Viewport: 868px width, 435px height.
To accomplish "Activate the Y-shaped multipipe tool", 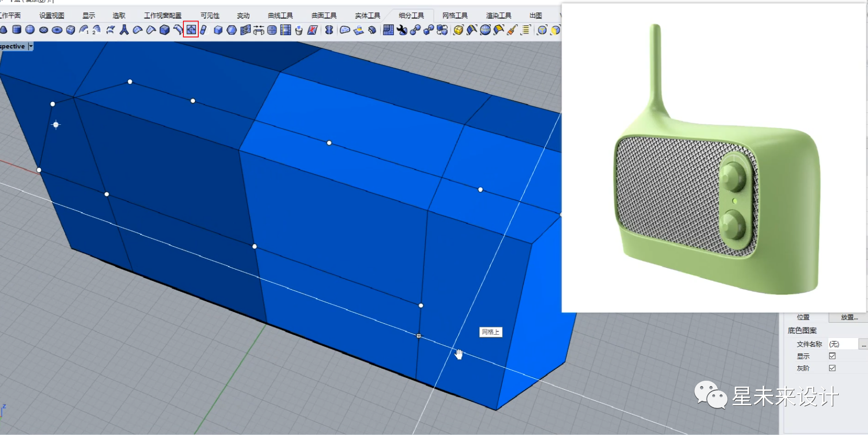I will [x=124, y=30].
